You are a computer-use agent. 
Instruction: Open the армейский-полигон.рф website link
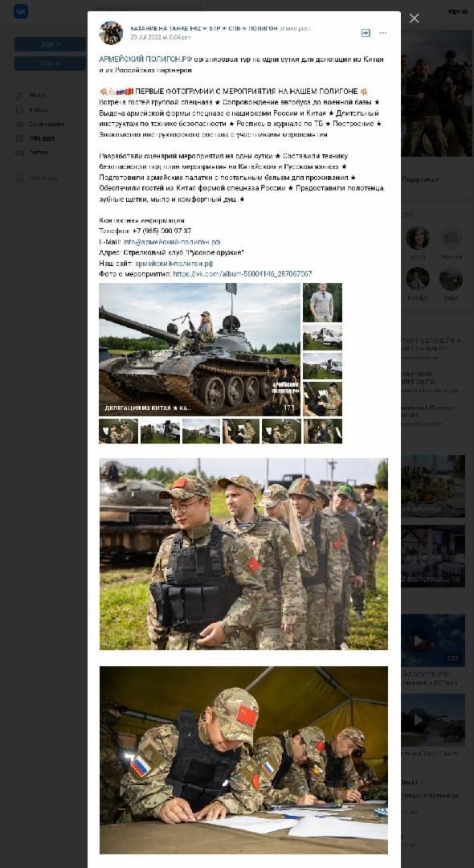[174, 264]
